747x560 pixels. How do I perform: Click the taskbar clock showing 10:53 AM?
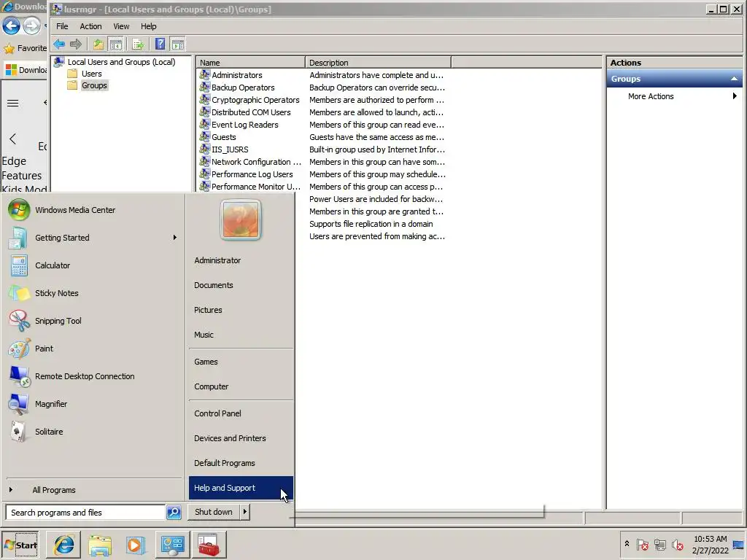pos(710,544)
